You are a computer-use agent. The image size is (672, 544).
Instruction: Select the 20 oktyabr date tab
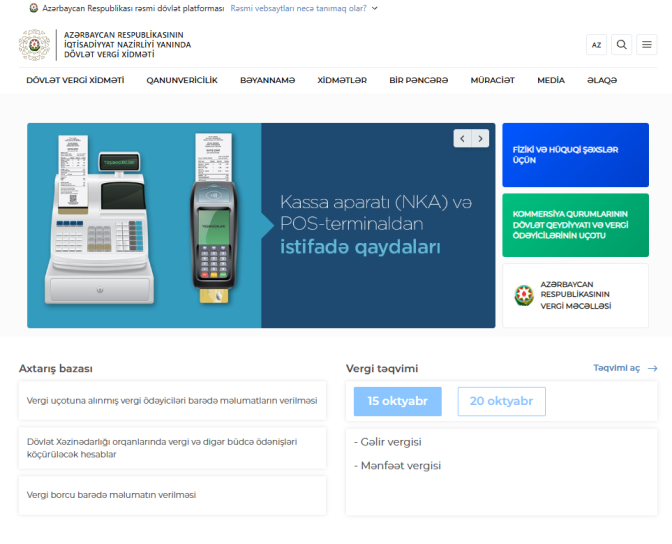click(x=501, y=401)
